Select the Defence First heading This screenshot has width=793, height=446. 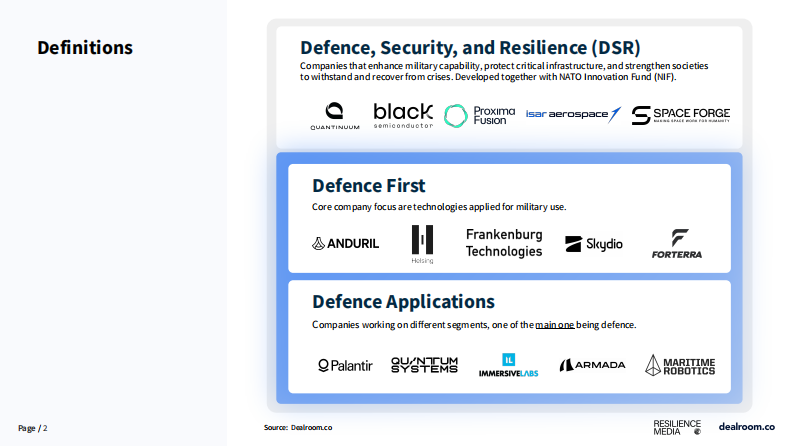[368, 186]
